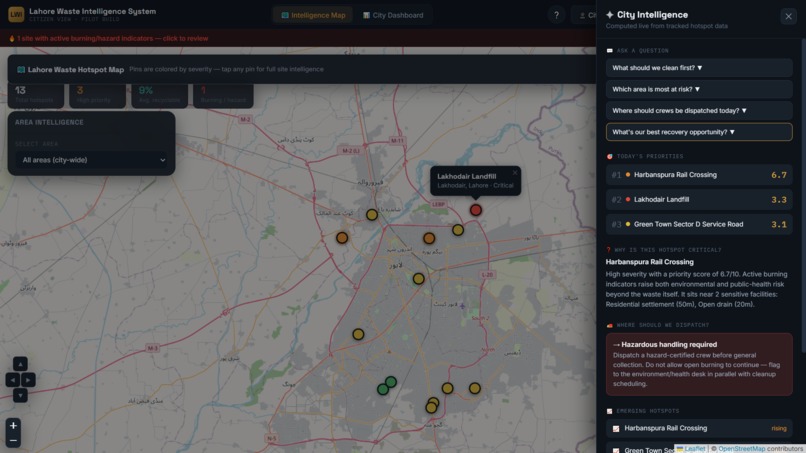This screenshot has height=453, width=806.
Task: Zoom out the map with minus button
Action: pos(13,441)
